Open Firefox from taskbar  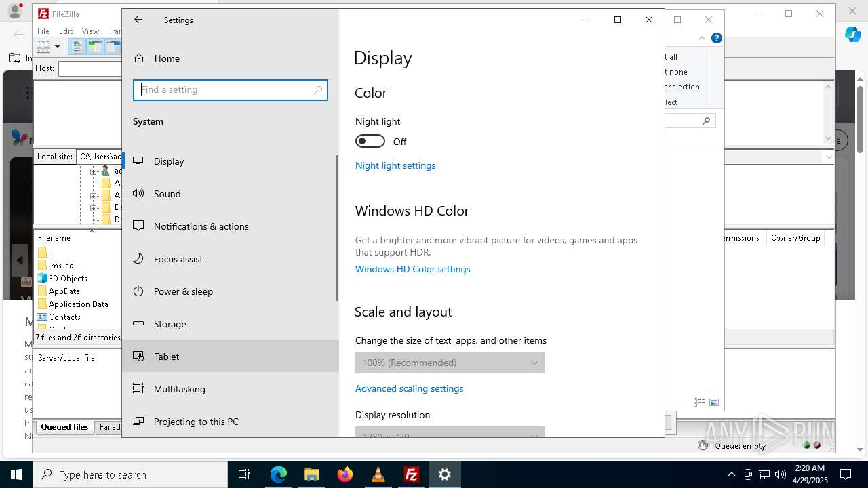tap(345, 474)
